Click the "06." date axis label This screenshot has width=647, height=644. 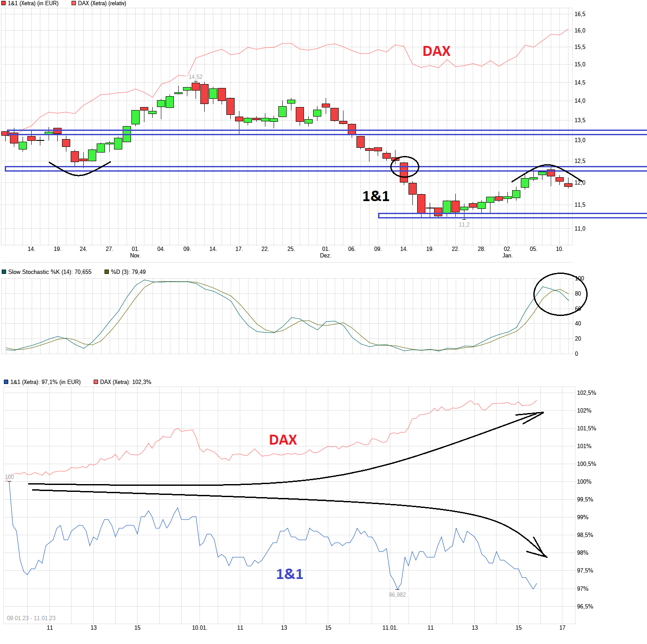[x=352, y=249]
